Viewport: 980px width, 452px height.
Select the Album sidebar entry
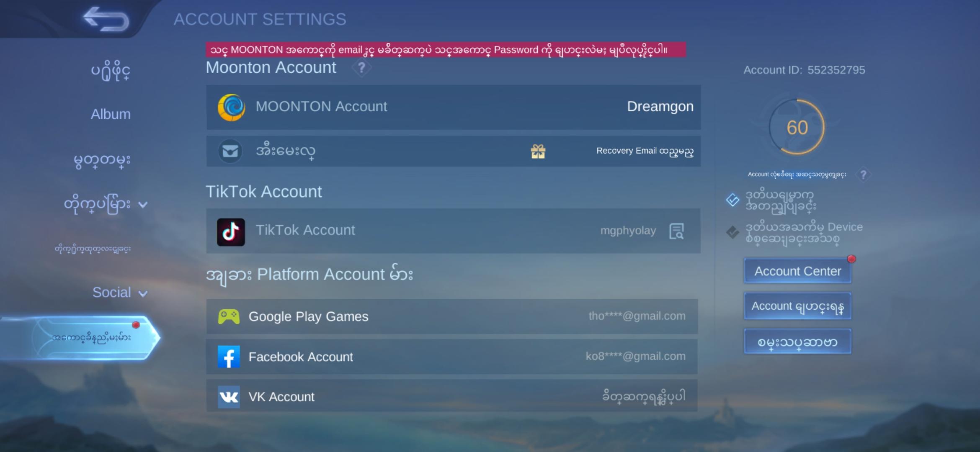[110, 113]
